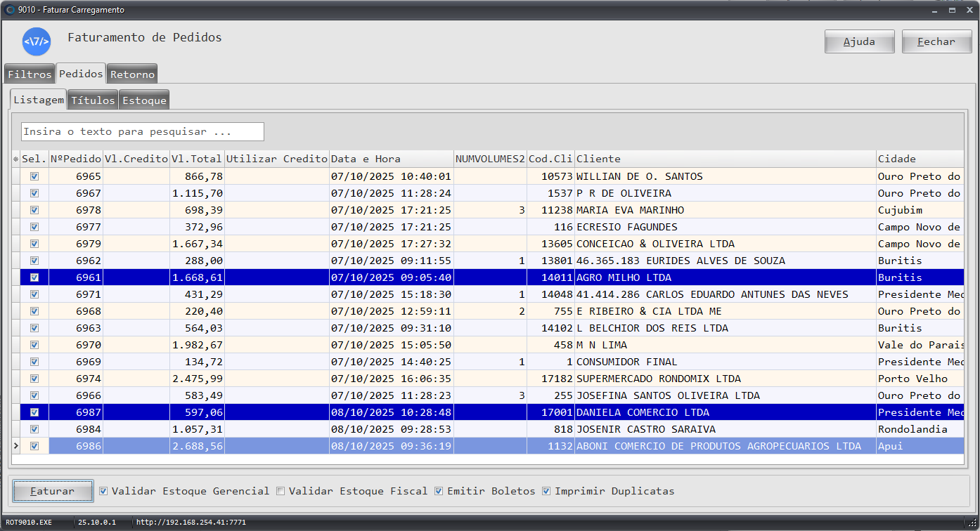Toggle Imprimir Duplicatas checkbox

pos(546,491)
